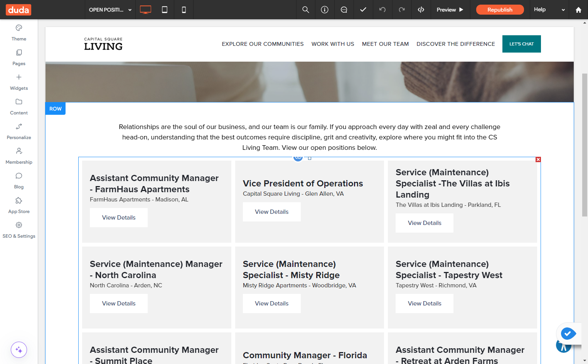Image resolution: width=588 pixels, height=364 pixels.
Task: View Details for Tapestry West Specialist
Action: [425, 304]
